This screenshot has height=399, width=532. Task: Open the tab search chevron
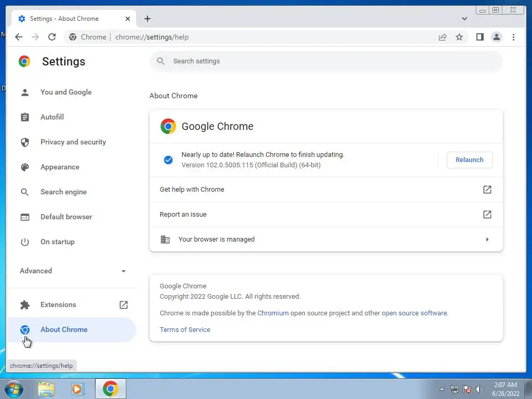coord(464,19)
